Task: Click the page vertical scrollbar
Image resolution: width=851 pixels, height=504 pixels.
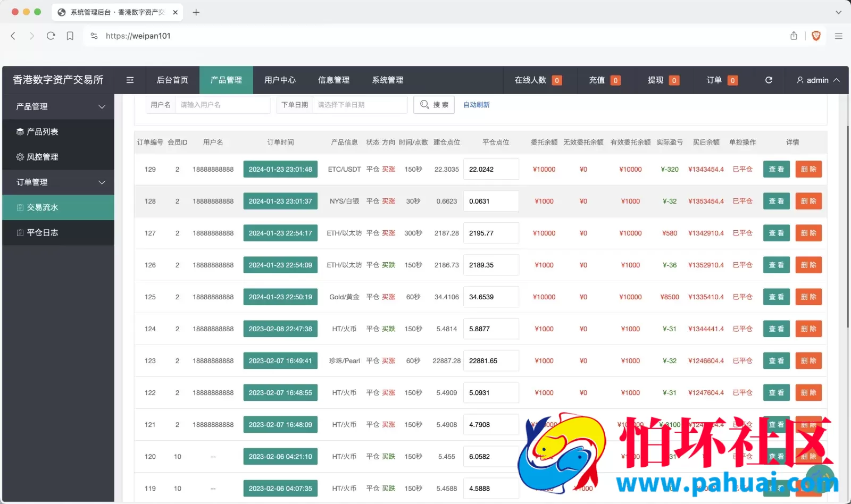Action: (848, 226)
